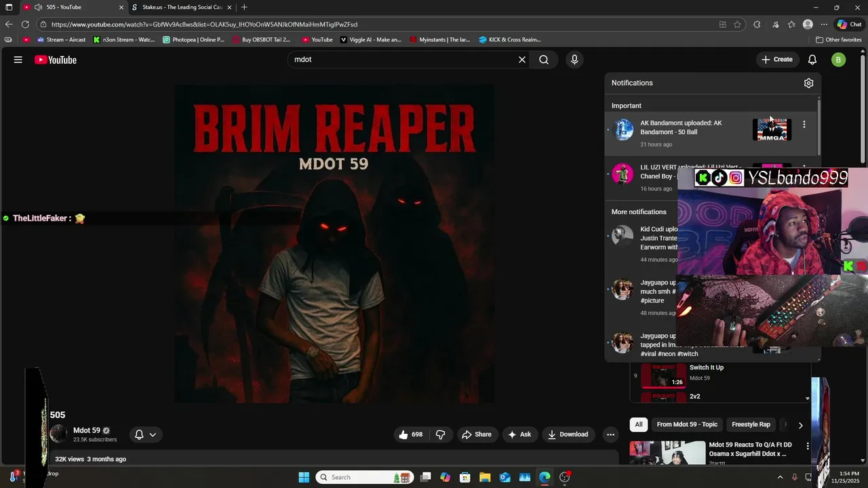The image size is (868, 488).
Task: Download the 505 video
Action: pos(568,434)
